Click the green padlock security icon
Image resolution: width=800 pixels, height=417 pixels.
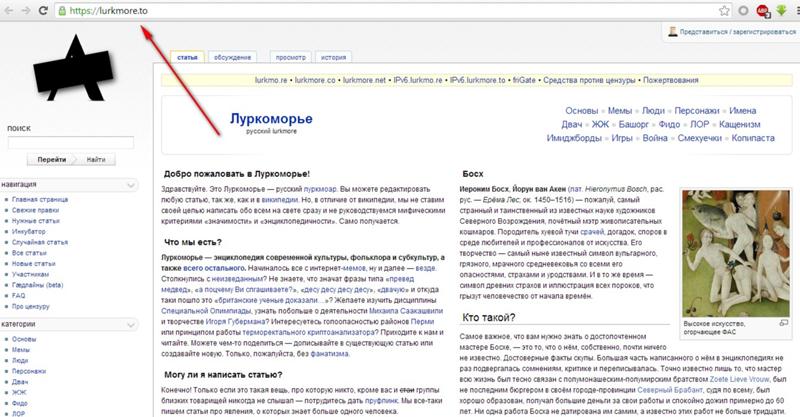[x=62, y=10]
